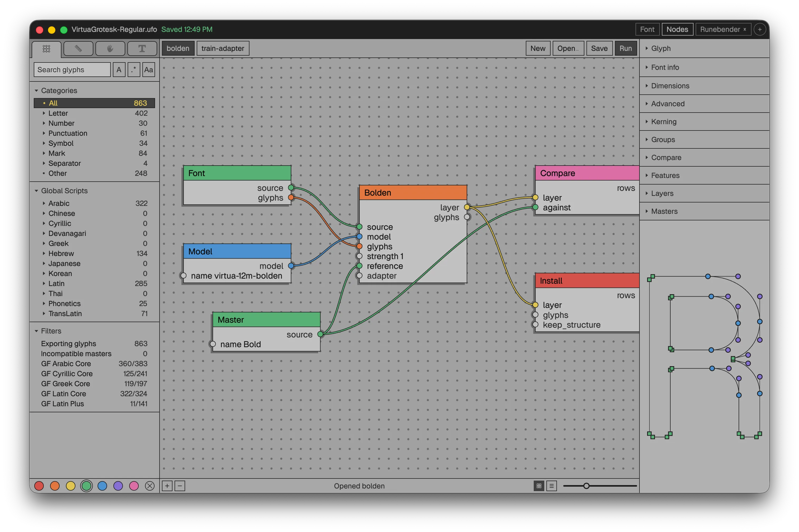Click the plus add button in bottom bar

point(167,486)
